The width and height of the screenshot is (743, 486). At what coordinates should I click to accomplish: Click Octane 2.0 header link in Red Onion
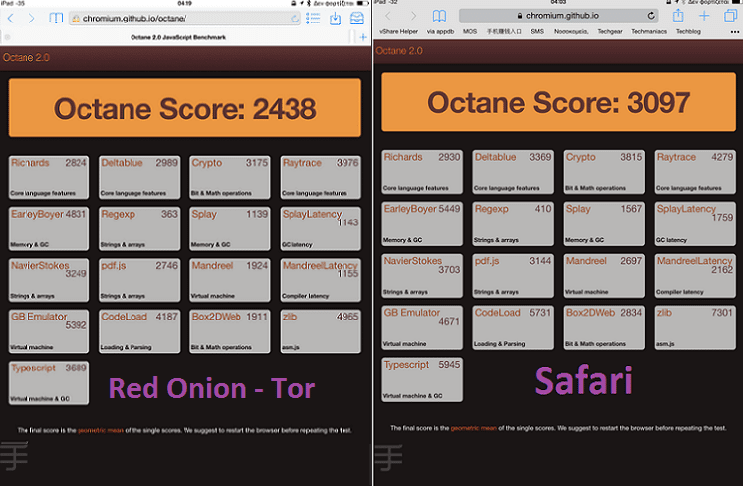26,57
